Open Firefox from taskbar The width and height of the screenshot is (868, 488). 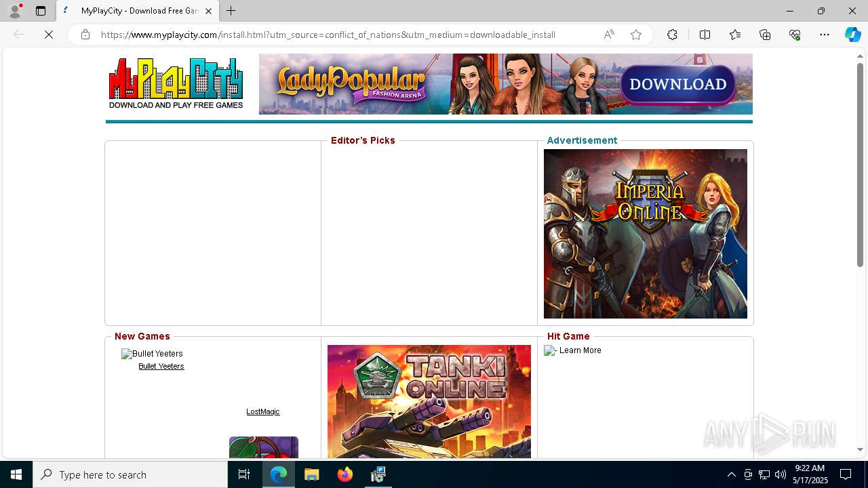click(345, 474)
